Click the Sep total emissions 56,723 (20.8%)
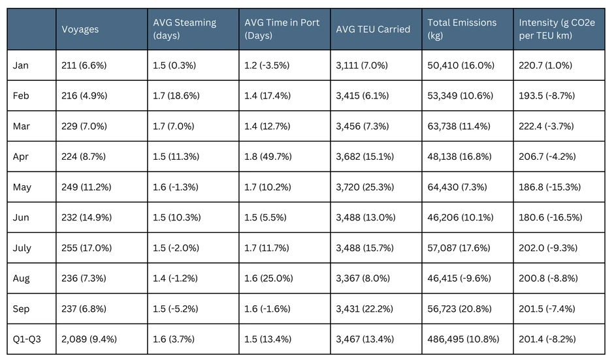Screen dimensions: 614x364 pos(460,309)
